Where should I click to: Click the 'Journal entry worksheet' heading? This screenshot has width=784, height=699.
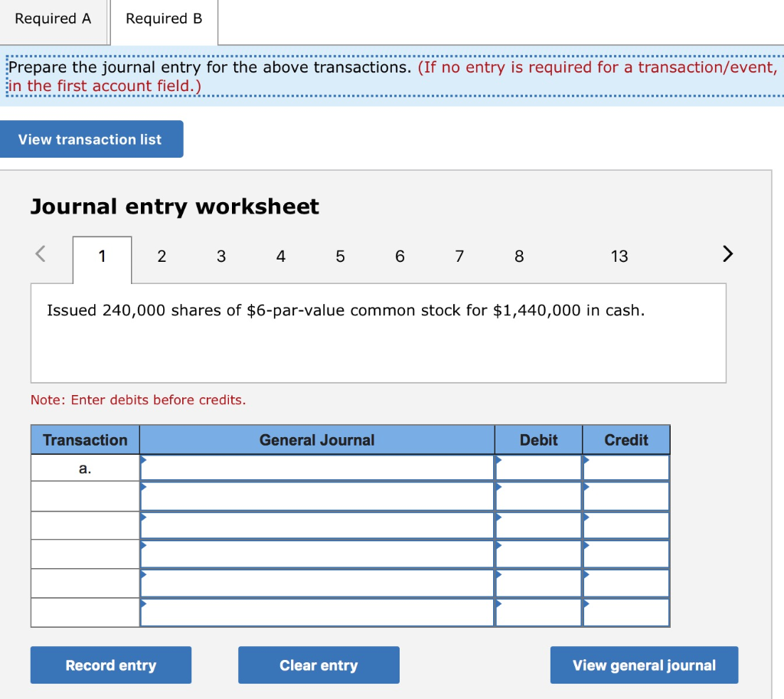point(175,207)
